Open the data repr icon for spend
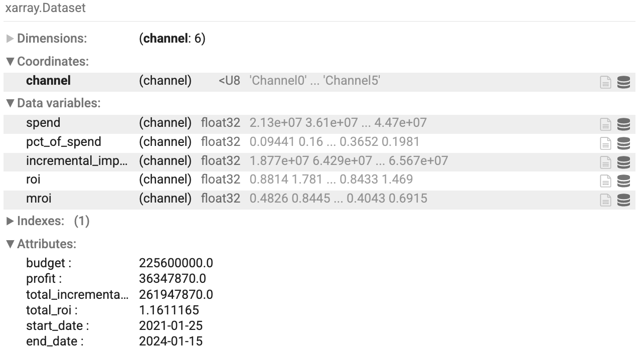 [x=624, y=123]
